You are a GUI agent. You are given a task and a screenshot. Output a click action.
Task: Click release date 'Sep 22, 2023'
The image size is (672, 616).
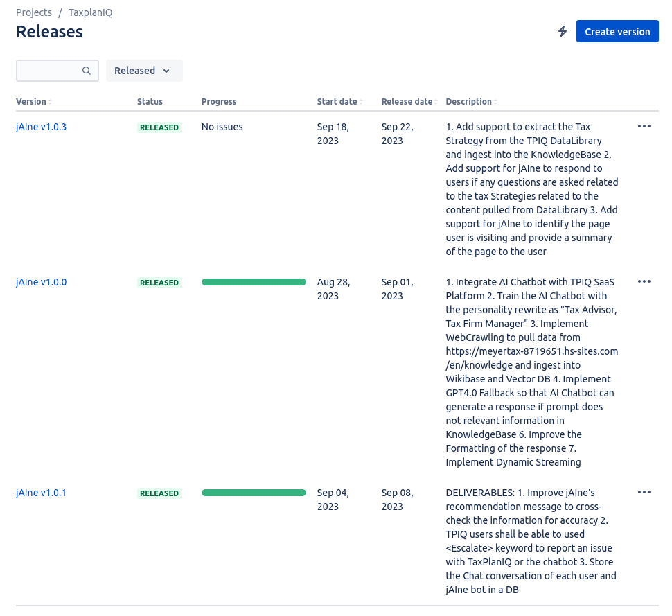pyautogui.click(x=397, y=134)
